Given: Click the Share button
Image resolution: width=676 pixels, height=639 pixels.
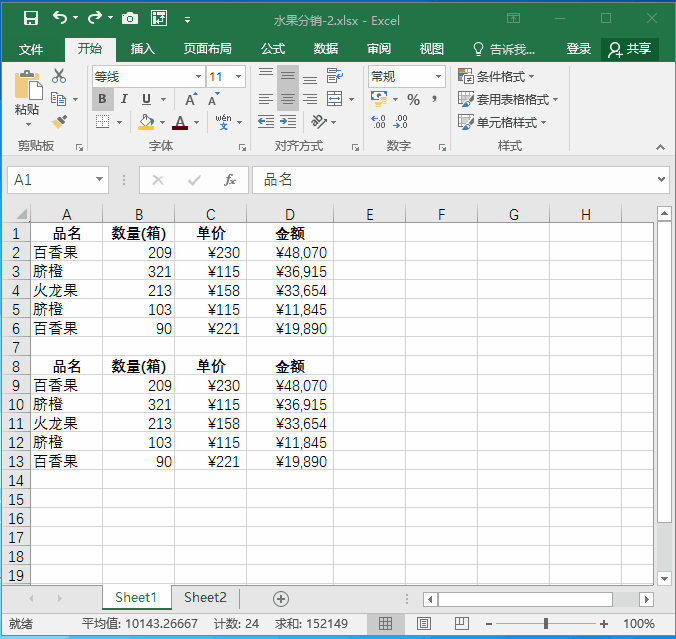Looking at the screenshot, I should click(630, 49).
